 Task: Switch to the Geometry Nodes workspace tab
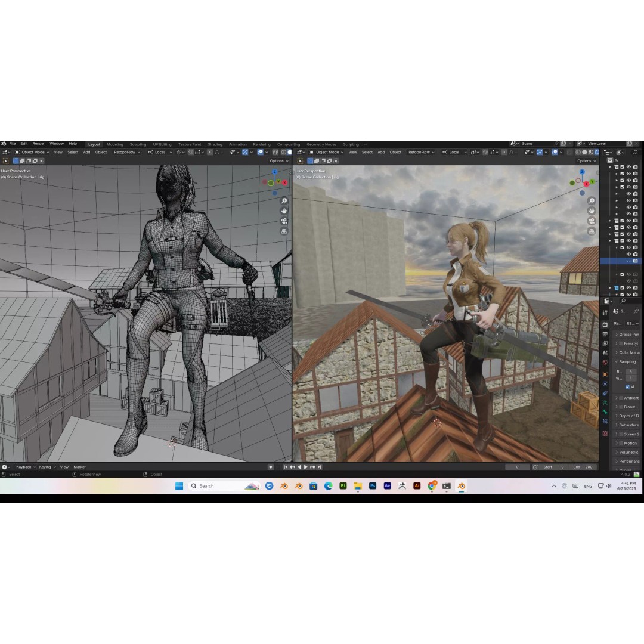[321, 144]
